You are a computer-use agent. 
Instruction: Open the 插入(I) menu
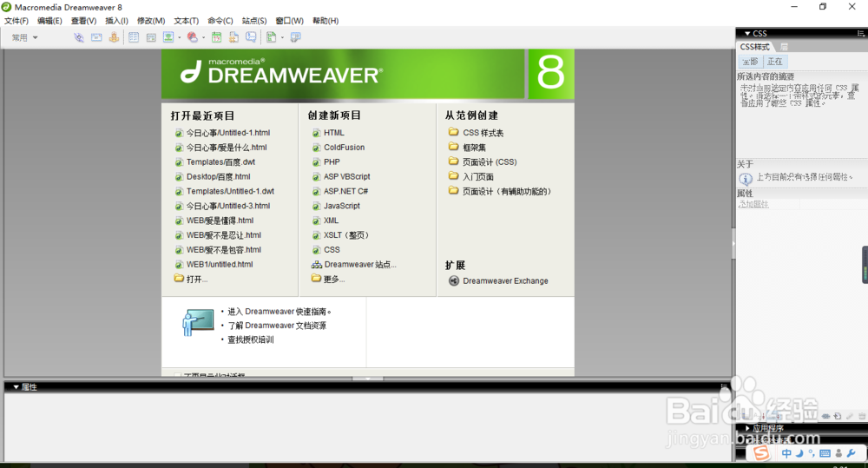[x=116, y=21]
